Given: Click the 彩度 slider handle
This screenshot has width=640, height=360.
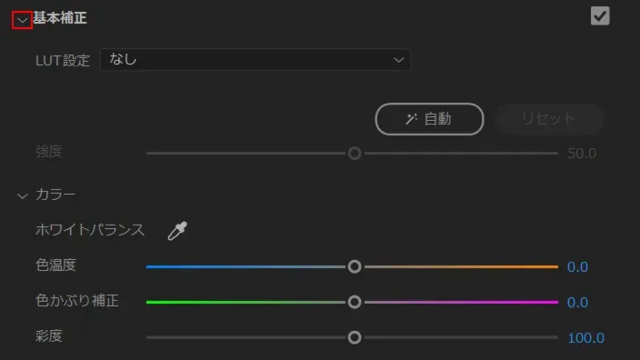Looking at the screenshot, I should click(x=354, y=338).
